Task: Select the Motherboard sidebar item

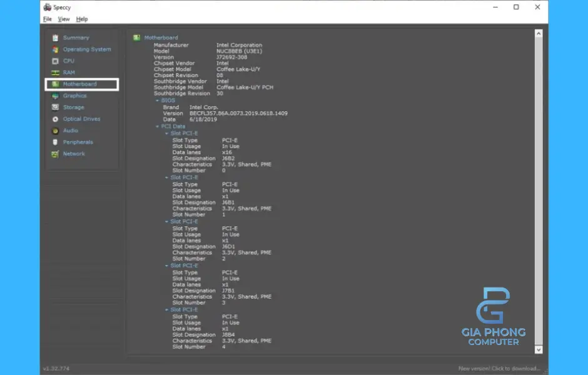Action: (81, 84)
